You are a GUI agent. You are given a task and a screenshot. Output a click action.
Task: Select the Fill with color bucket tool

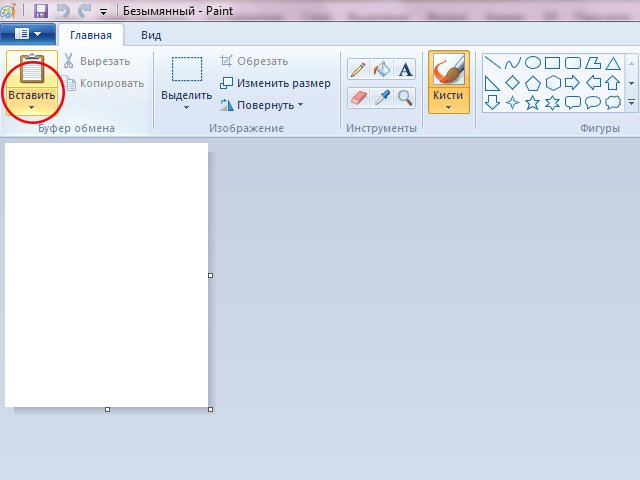(x=381, y=69)
